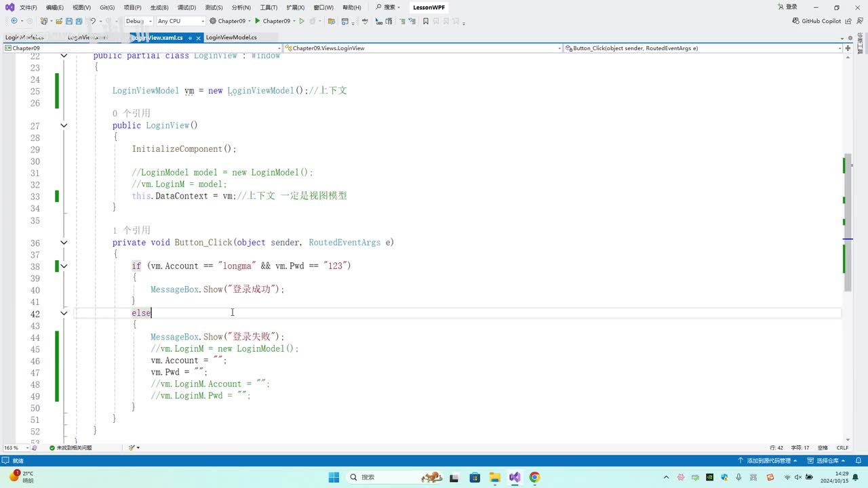Open Visual Studio from the Windows taskbar
Screen dimensions: 868x488
515,477
